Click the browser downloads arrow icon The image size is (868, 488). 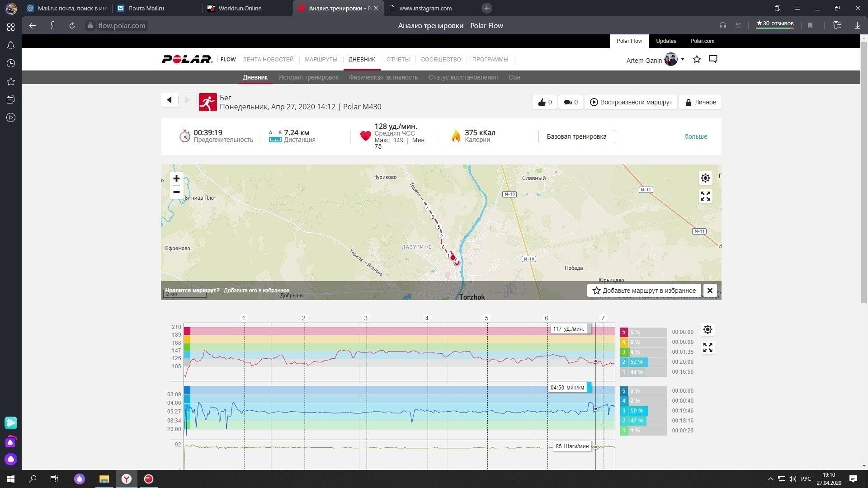(857, 26)
